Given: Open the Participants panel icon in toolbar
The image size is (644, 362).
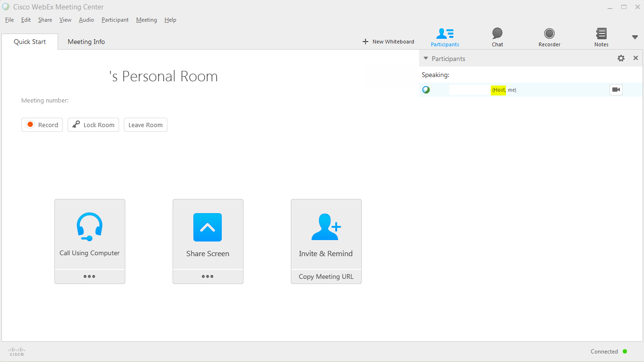Looking at the screenshot, I should coord(445,34).
